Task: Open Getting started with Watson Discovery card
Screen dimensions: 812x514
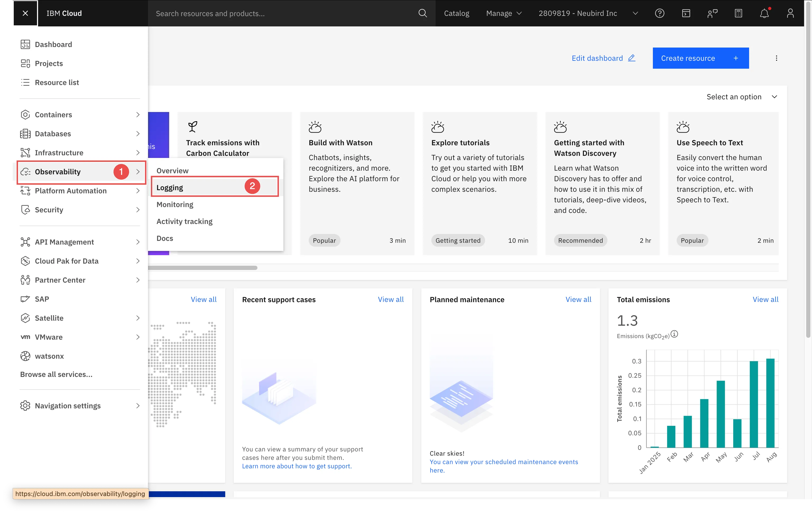Action: (x=602, y=183)
